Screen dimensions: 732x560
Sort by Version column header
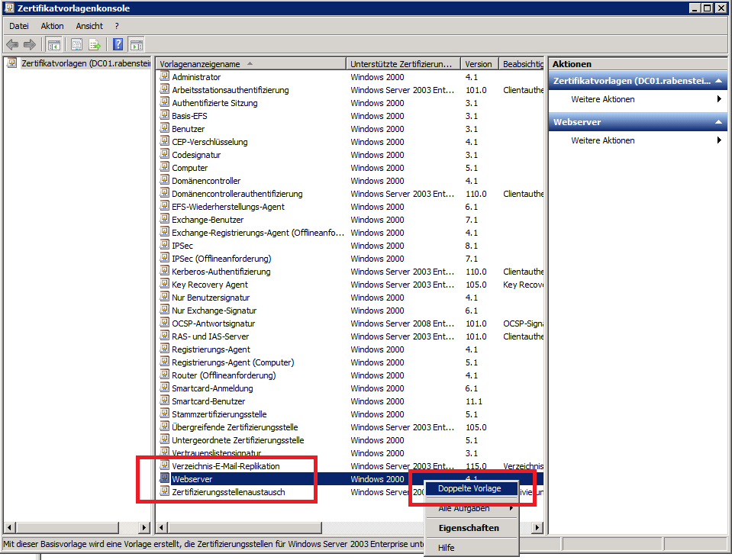tap(479, 64)
